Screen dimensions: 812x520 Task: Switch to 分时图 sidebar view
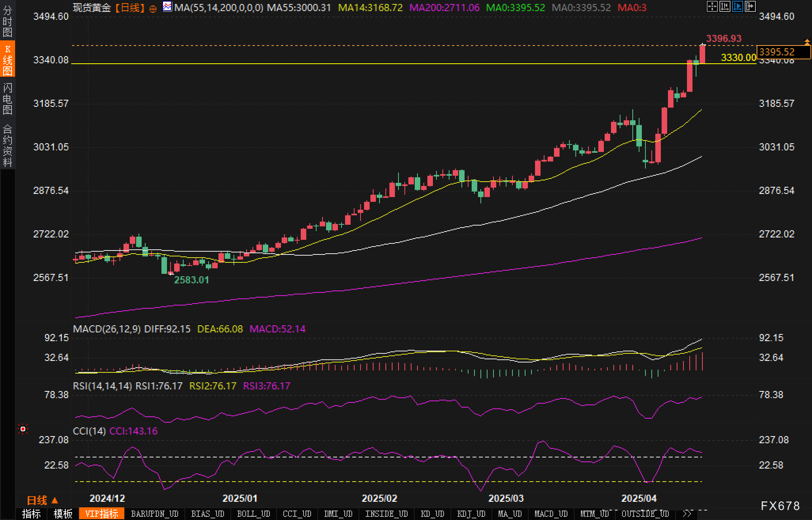tap(8, 21)
